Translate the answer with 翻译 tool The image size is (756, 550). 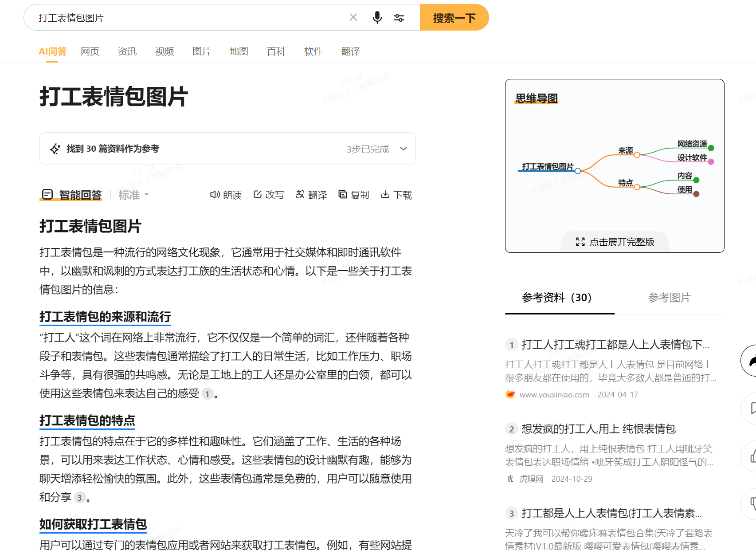[311, 195]
